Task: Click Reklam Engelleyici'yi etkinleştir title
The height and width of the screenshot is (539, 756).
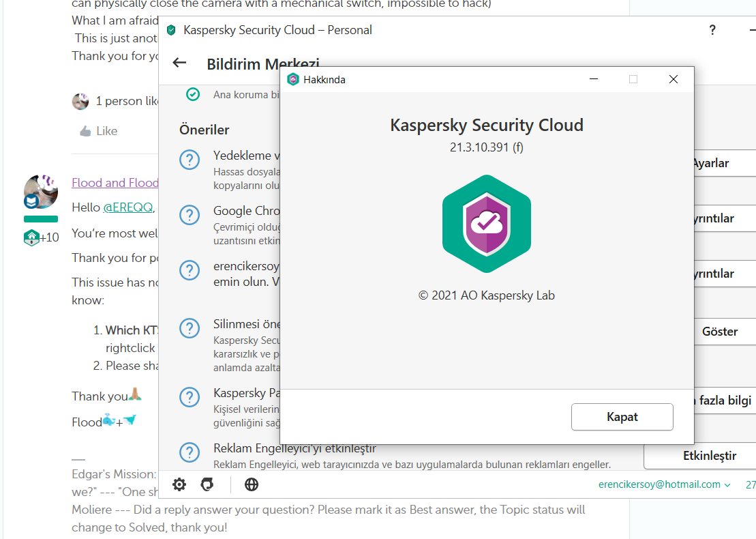Action: click(294, 448)
